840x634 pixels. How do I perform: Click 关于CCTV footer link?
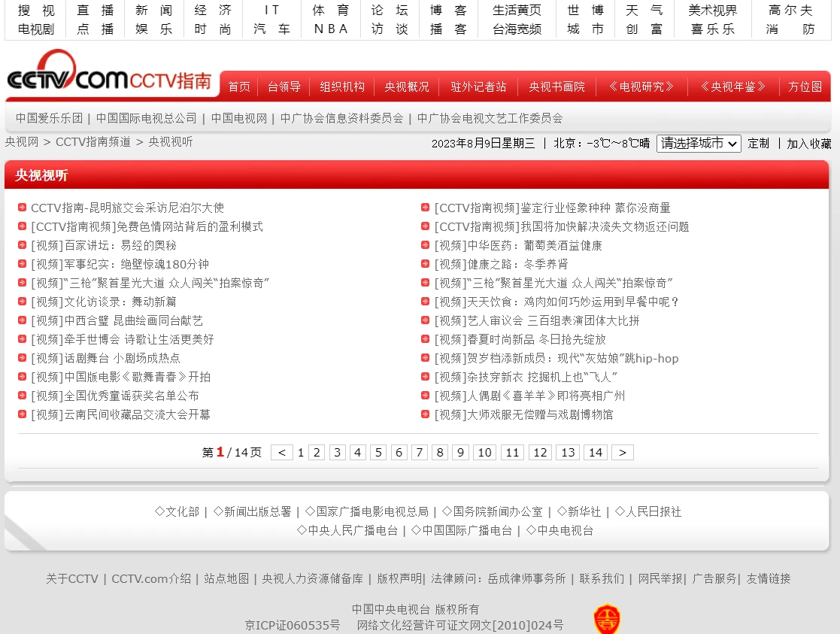point(71,579)
